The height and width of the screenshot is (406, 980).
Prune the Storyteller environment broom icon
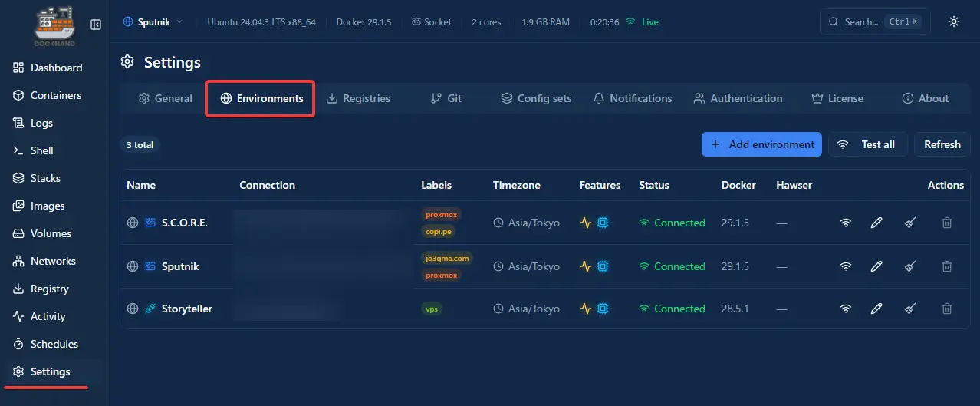(909, 309)
